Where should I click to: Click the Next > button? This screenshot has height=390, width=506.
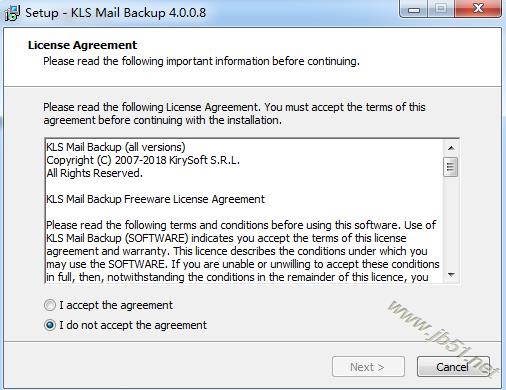click(x=368, y=367)
